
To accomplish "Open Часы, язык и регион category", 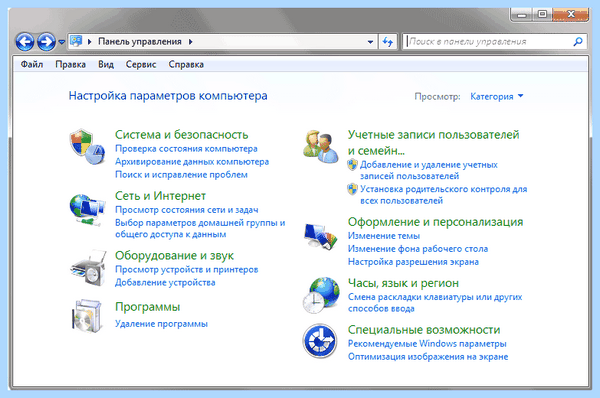I will tap(403, 283).
